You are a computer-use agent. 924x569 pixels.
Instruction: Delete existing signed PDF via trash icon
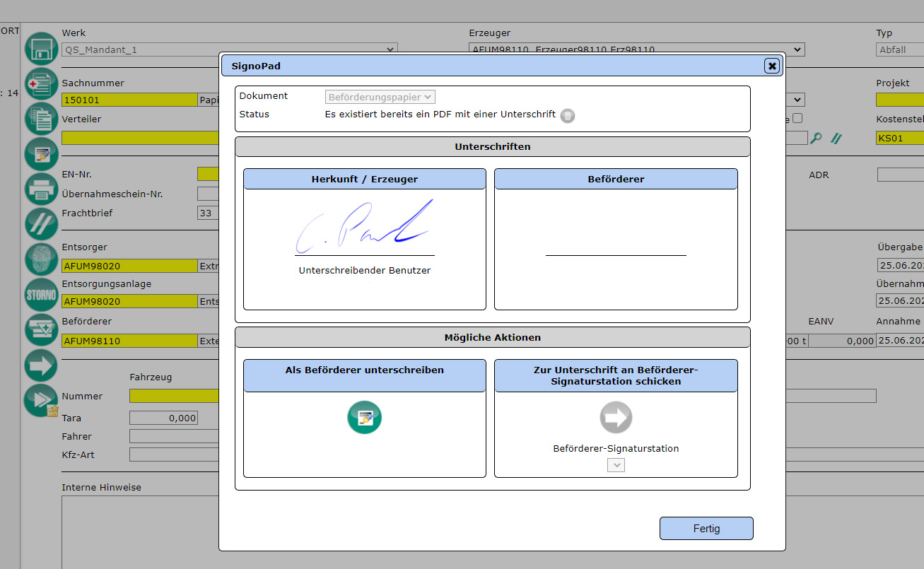pyautogui.click(x=568, y=116)
